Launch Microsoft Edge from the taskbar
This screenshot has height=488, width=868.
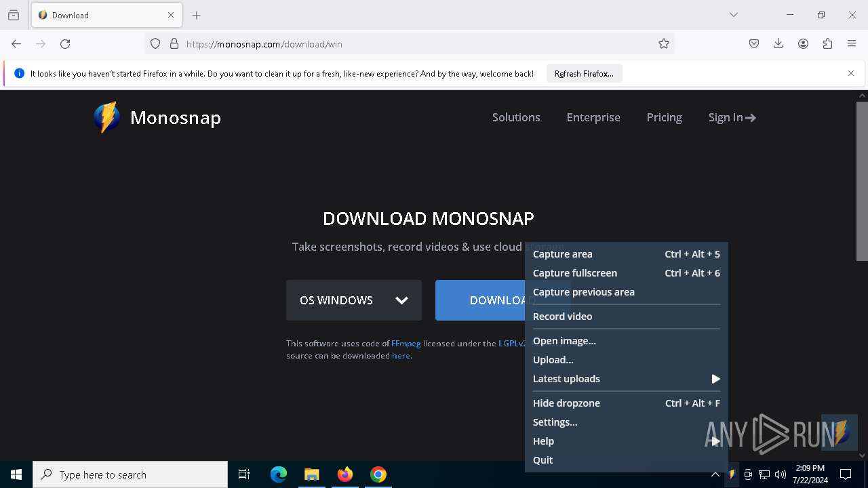tap(279, 474)
